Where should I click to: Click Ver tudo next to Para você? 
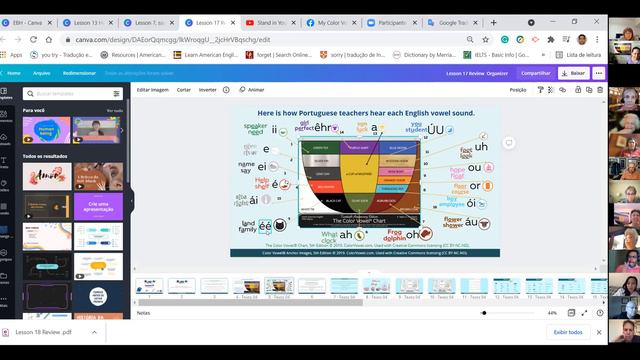pos(115,111)
